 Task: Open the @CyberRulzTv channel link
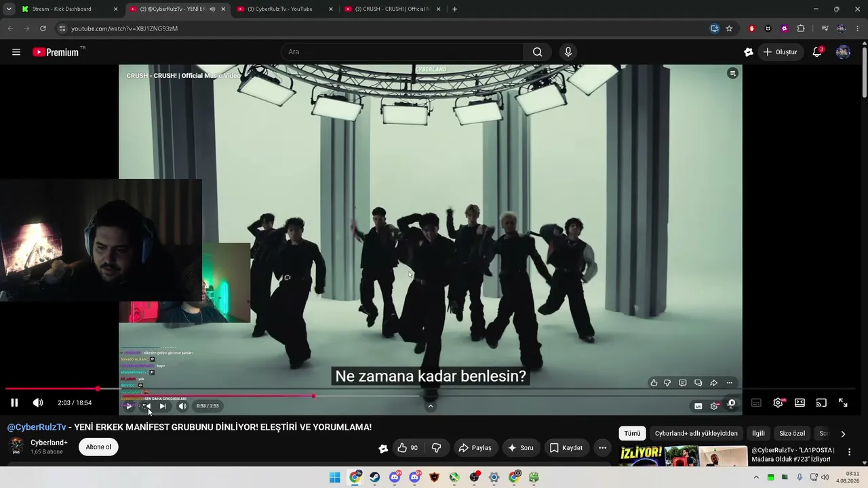pyautogui.click(x=37, y=427)
